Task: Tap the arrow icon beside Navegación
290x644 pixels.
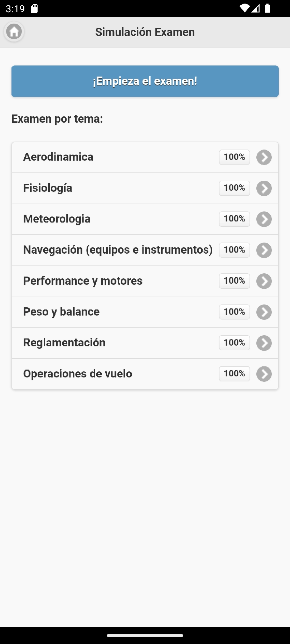Action: pos(264,250)
